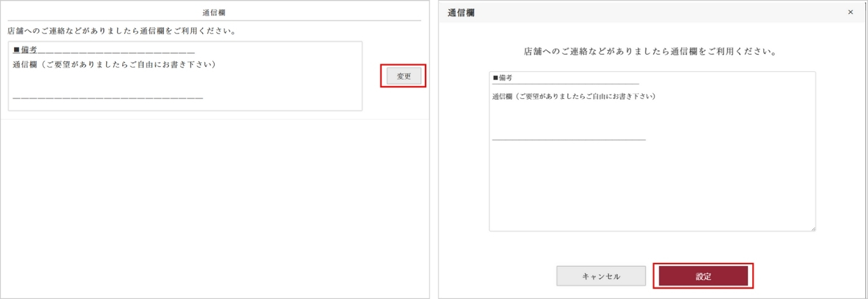The image size is (868, 299).
Task: Grab the resize handle of the dialog textarea
Action: (812, 228)
